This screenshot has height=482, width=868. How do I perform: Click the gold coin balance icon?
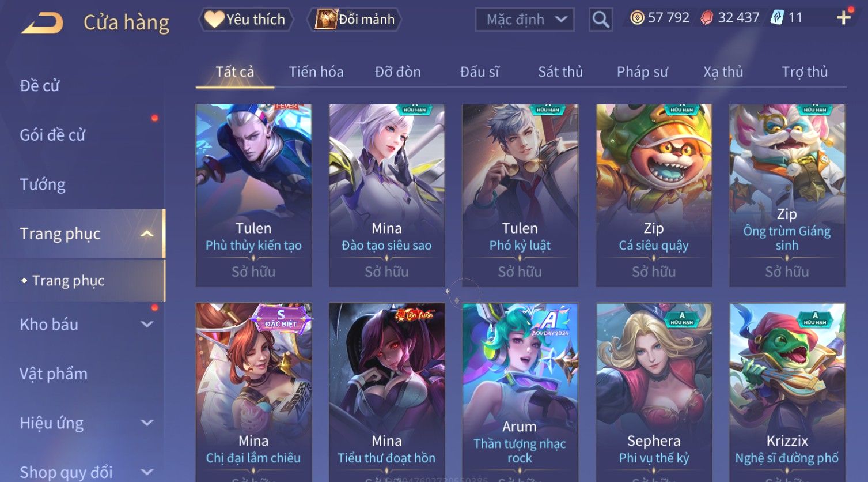pyautogui.click(x=636, y=18)
